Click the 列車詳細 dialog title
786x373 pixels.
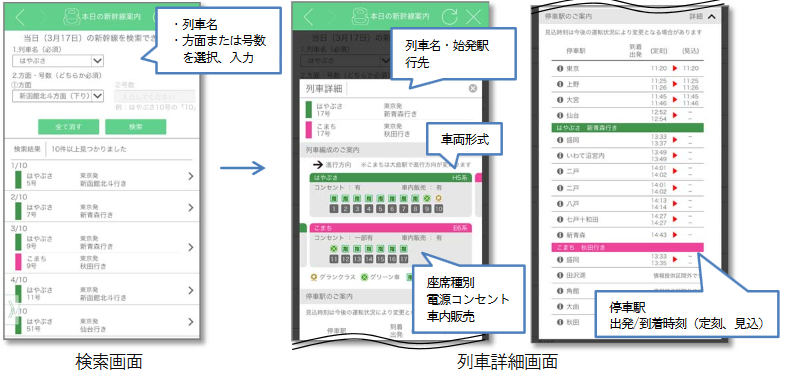[x=324, y=89]
